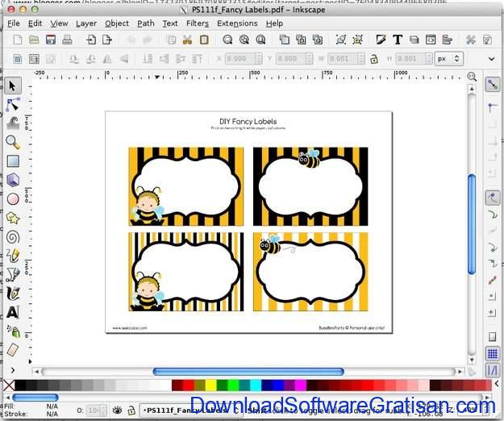Open Fill and Stroke dialog icon
The width and height of the screenshot is (504, 421).
[381, 40]
